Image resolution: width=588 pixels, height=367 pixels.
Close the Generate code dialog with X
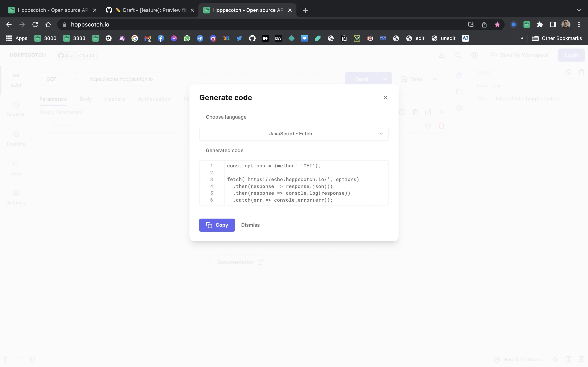click(385, 97)
